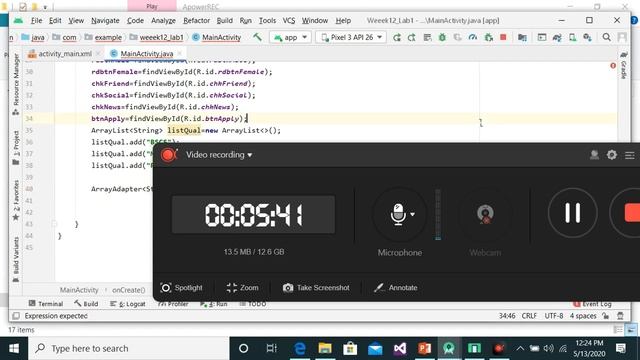
Task: Open the Video recording mode dropdown
Action: (219, 155)
